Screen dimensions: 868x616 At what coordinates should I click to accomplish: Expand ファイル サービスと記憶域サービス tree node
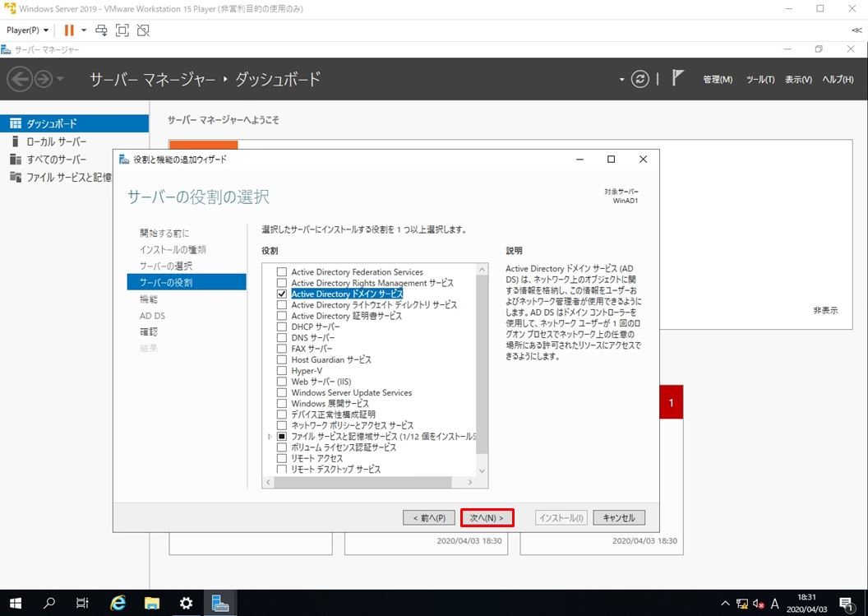pos(270,437)
